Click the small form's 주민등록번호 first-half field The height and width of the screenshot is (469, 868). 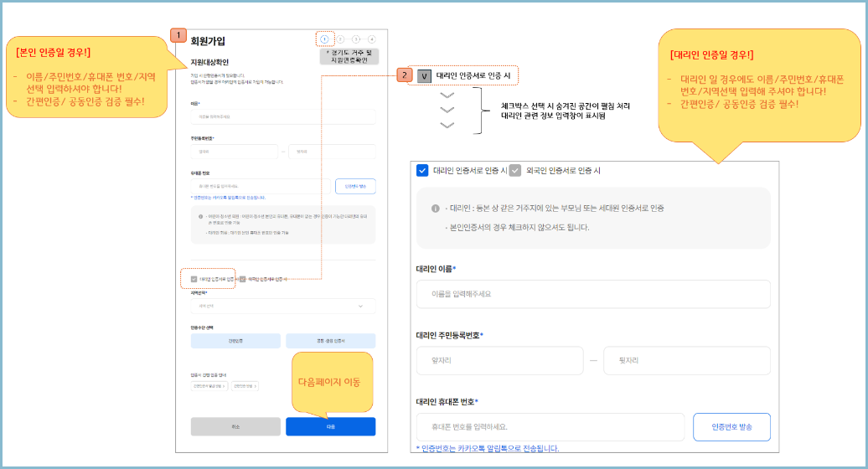click(x=234, y=152)
